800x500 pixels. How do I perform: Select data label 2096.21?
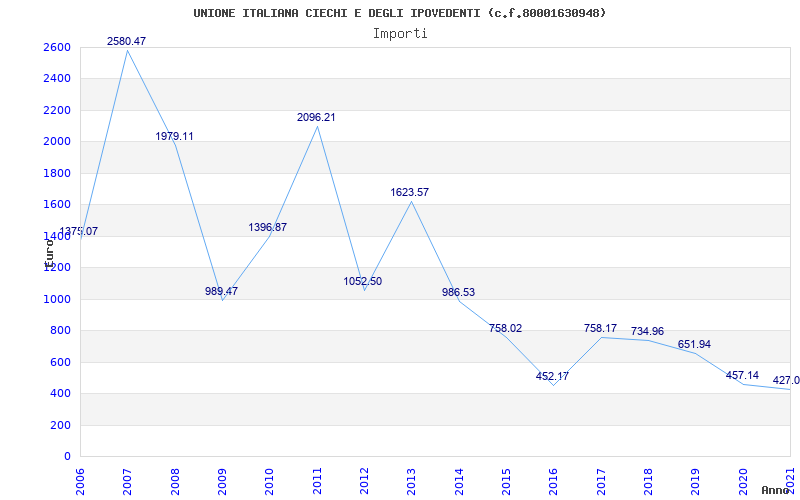(316, 117)
